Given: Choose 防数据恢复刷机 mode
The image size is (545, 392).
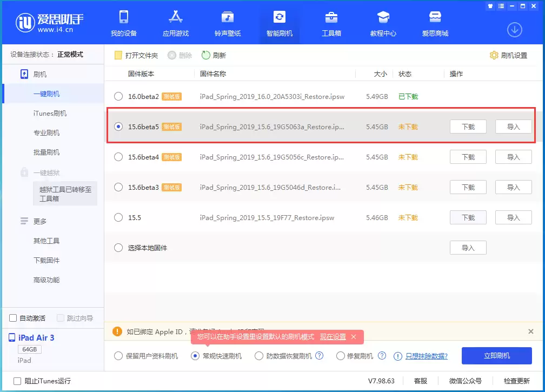Looking at the screenshot, I should click(x=258, y=356).
